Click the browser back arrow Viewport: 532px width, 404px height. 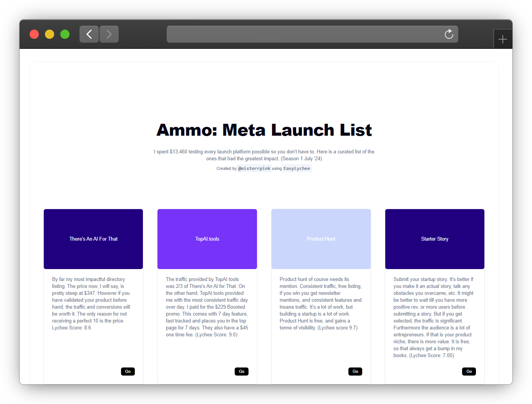[89, 34]
